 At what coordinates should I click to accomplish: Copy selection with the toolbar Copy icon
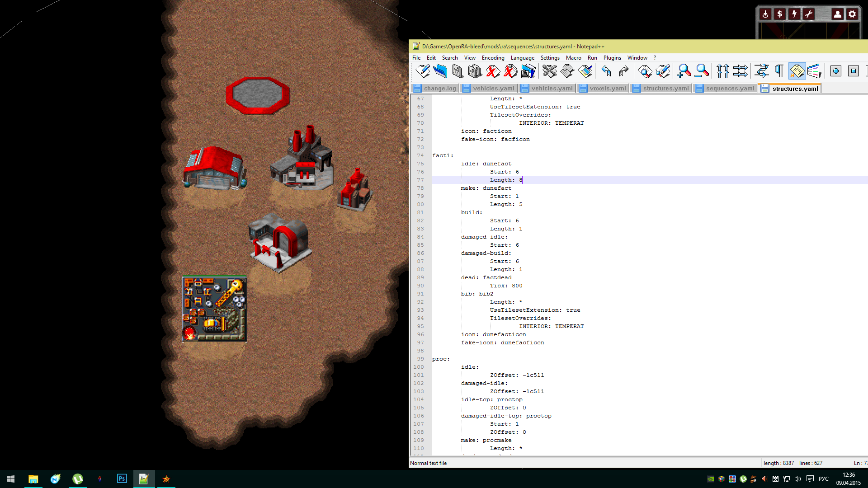coord(567,71)
